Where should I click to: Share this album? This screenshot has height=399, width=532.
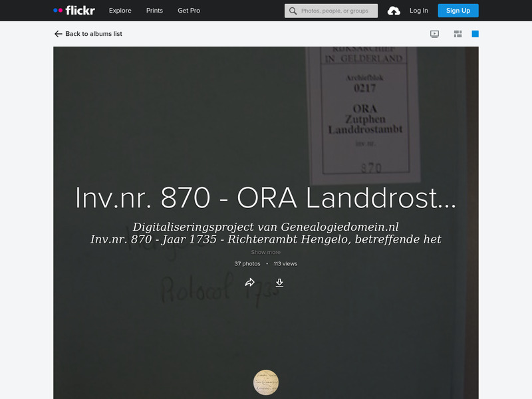(251, 282)
